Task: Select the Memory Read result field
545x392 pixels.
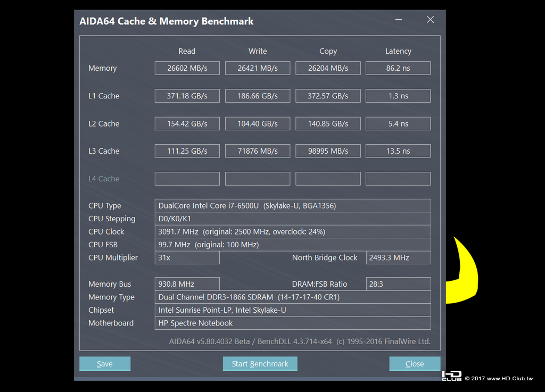Action: (187, 68)
